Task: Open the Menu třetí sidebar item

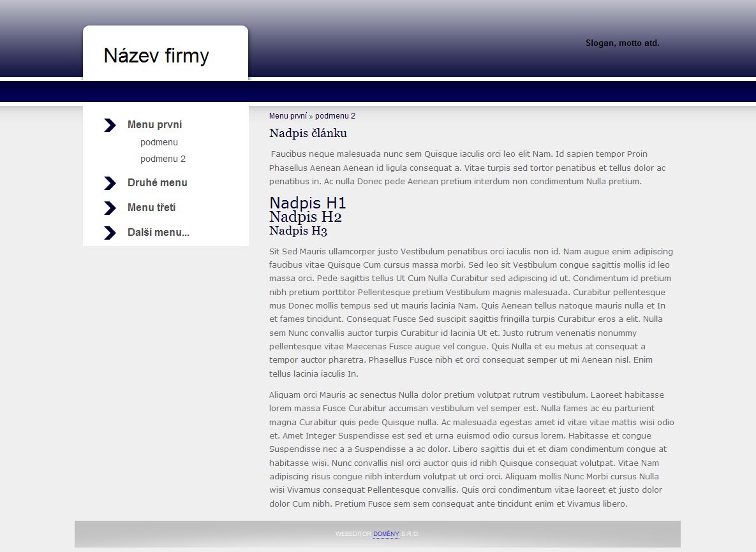Action: point(151,208)
